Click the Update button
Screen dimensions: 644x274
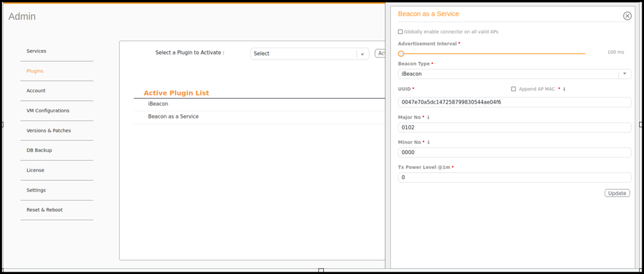[617, 193]
